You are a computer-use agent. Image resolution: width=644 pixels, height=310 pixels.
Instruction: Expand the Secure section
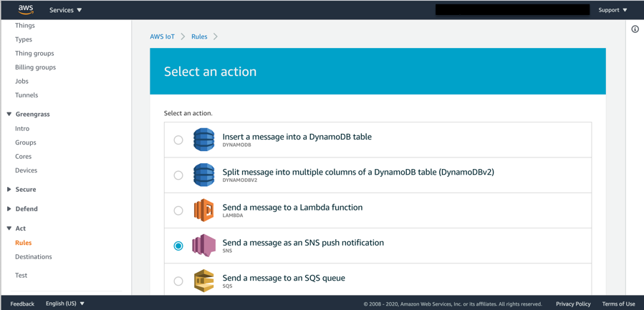[x=21, y=189]
